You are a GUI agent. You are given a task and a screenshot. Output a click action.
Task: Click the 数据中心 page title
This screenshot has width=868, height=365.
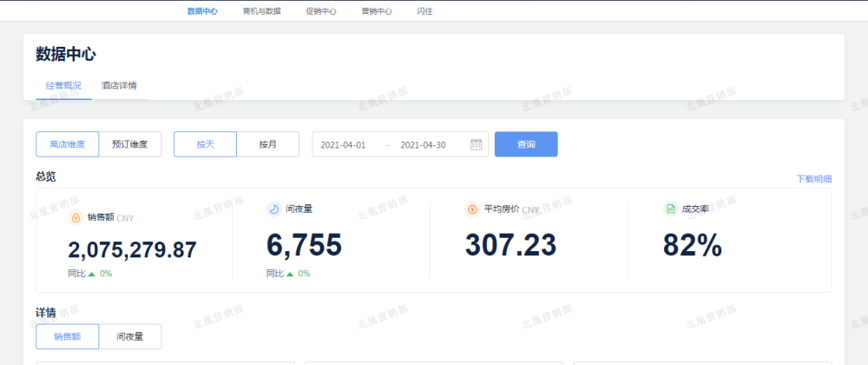[66, 54]
